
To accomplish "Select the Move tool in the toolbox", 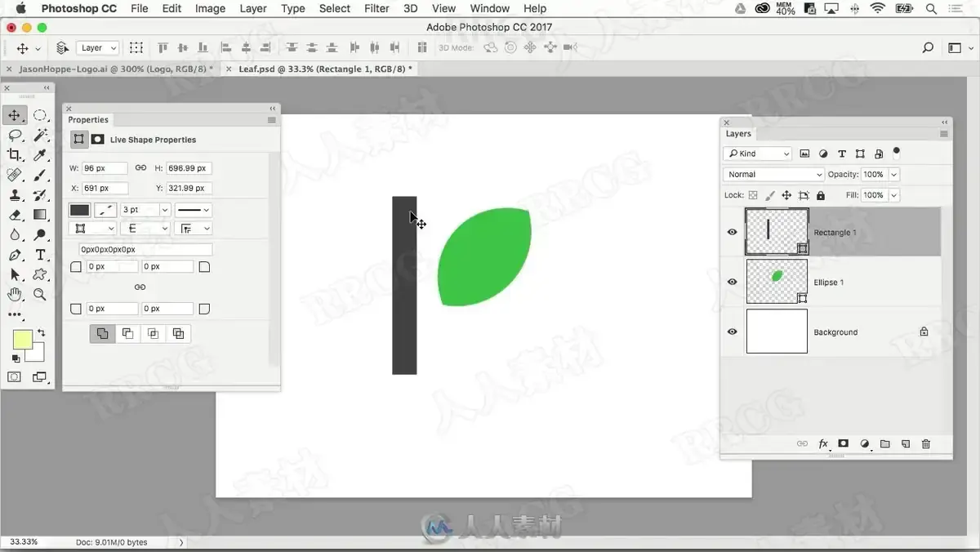I will point(15,115).
